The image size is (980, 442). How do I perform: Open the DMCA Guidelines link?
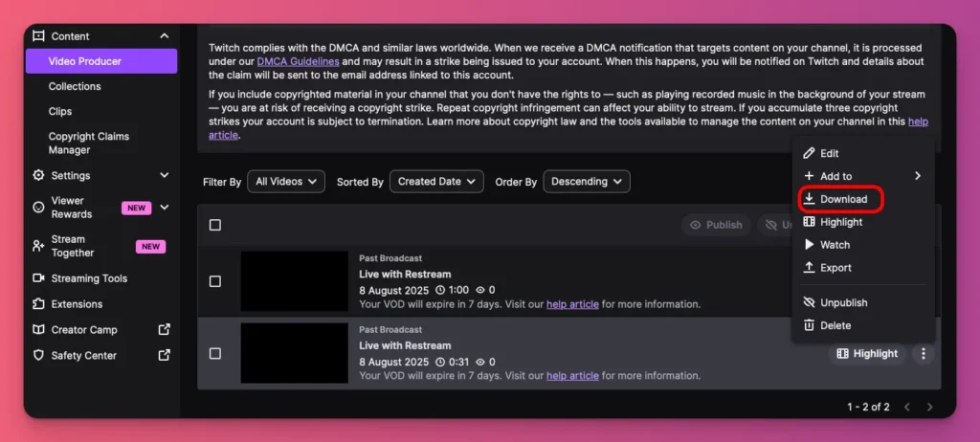point(299,61)
